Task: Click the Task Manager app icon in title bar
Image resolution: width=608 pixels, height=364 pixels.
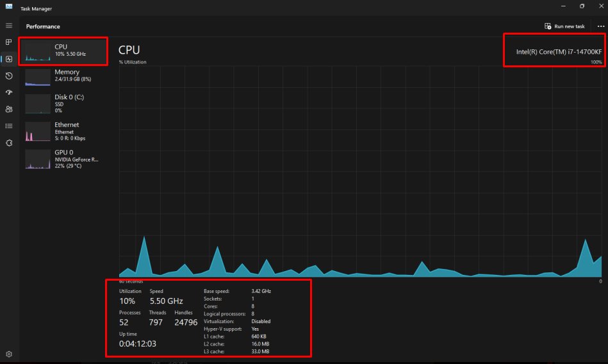Action: click(x=9, y=6)
